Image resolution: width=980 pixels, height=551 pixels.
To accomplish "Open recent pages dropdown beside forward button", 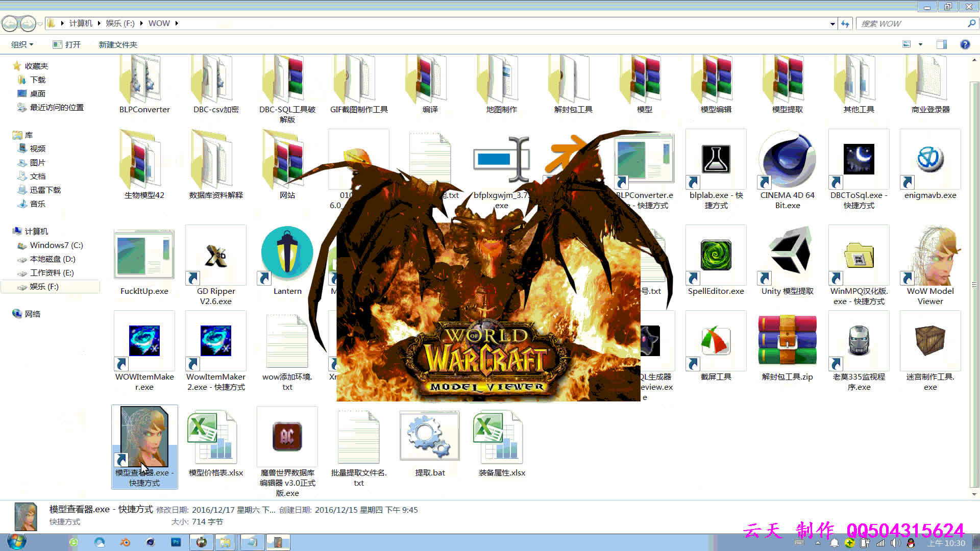I will tap(40, 24).
